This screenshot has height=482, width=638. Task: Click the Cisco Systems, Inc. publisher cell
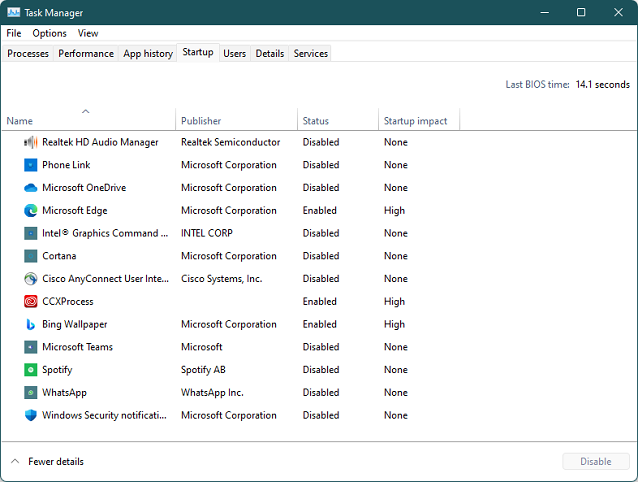221,279
